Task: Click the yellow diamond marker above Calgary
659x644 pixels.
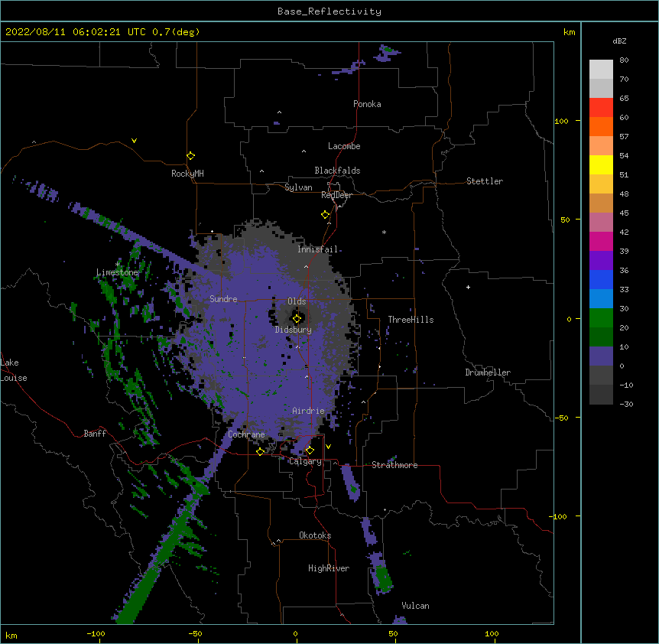Action: click(x=310, y=450)
